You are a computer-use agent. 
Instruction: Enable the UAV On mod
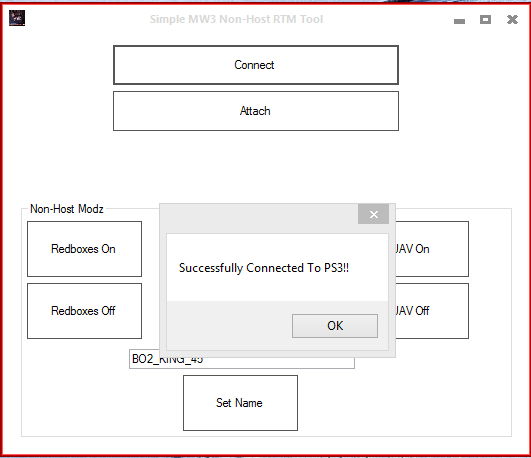pos(432,249)
